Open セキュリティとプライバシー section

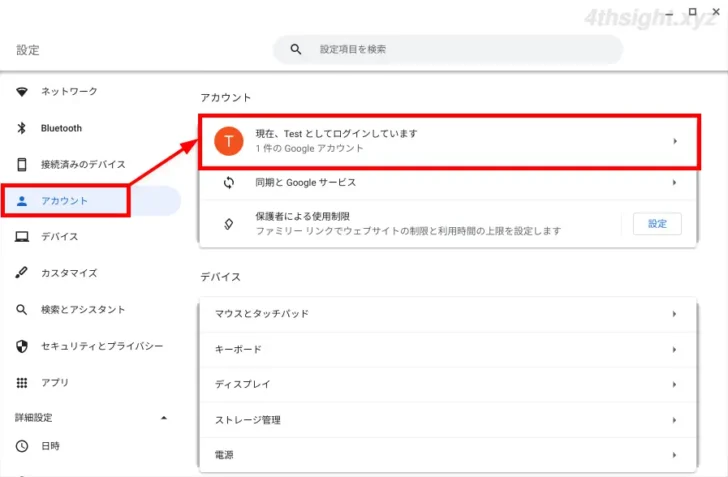point(102,346)
